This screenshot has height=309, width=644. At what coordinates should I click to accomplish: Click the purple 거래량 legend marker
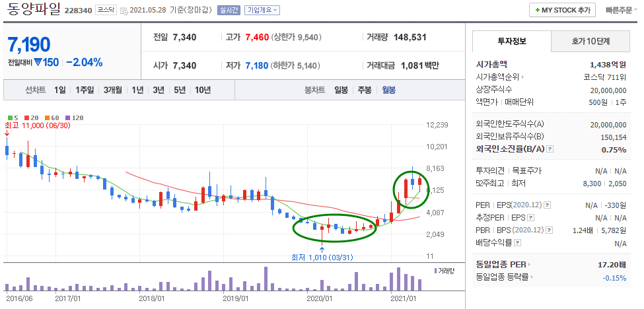(435, 271)
